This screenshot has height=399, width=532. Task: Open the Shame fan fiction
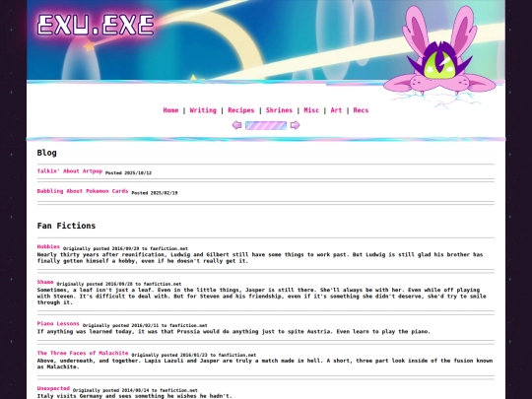[x=45, y=282]
